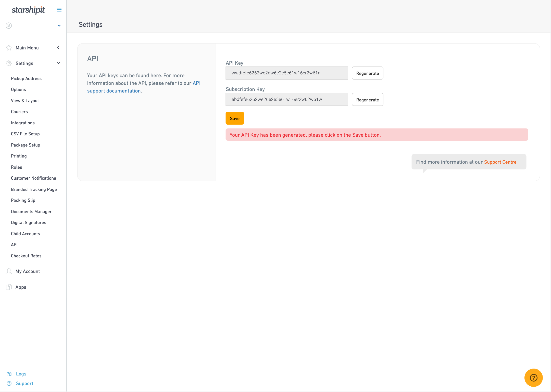Click the Logs icon
Image resolution: width=551 pixels, height=392 pixels.
[x=9, y=374]
